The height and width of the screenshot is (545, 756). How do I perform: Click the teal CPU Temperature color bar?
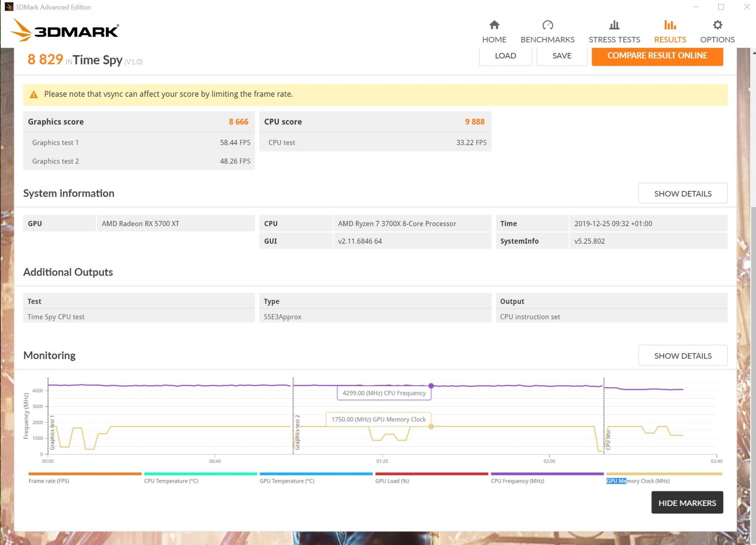coord(200,474)
